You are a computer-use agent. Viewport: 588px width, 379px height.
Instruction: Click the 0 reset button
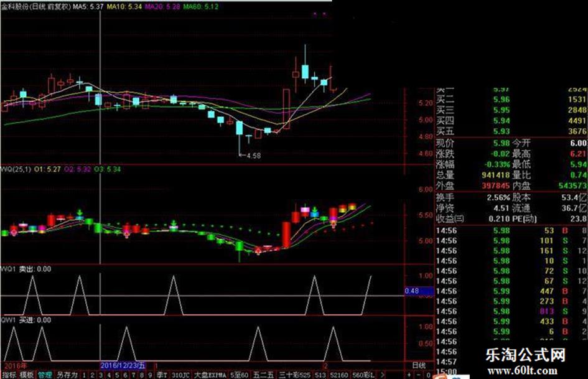pyautogui.click(x=428, y=375)
